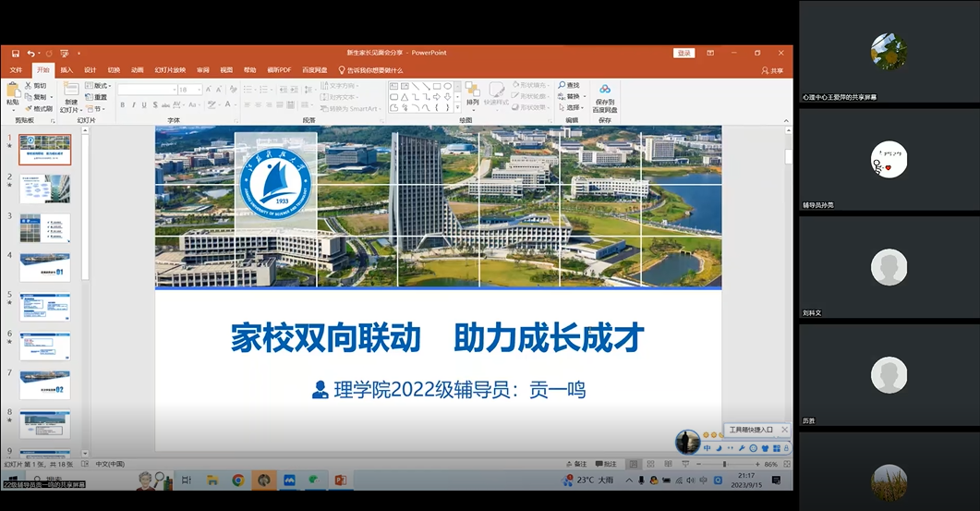Select slide 4 thumbnail in the slide panel
980x511 pixels.
click(45, 267)
